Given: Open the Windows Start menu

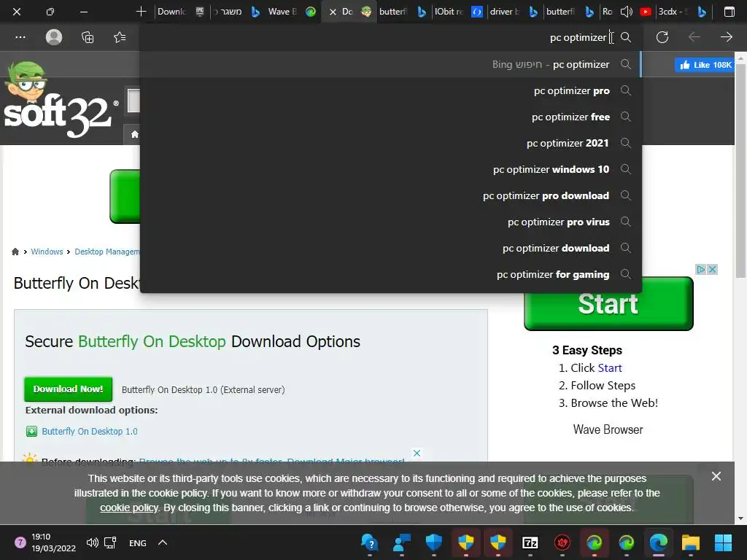Looking at the screenshot, I should 723,542.
